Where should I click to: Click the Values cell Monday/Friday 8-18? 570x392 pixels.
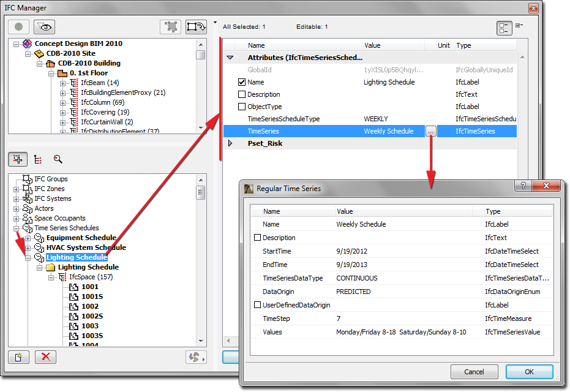click(x=401, y=332)
